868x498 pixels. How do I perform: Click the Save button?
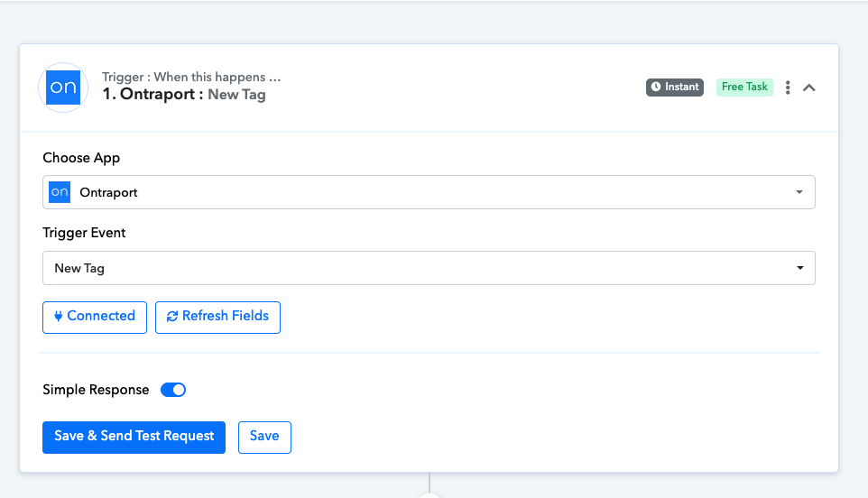(x=264, y=438)
